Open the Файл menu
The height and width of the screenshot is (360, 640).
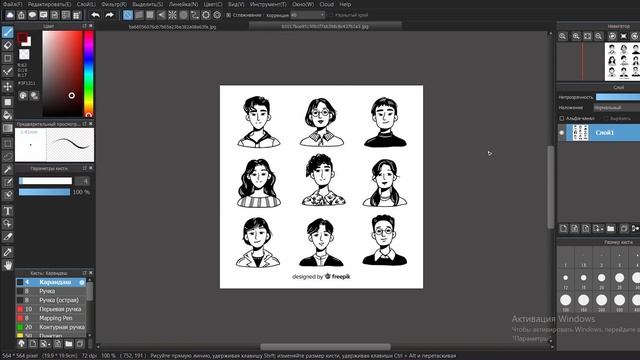coord(13,4)
